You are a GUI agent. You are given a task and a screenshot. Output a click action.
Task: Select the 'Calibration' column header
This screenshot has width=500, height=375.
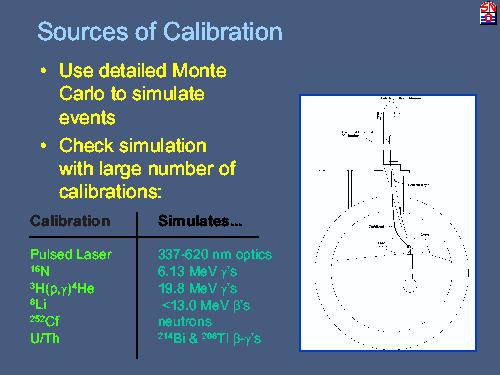(70, 221)
